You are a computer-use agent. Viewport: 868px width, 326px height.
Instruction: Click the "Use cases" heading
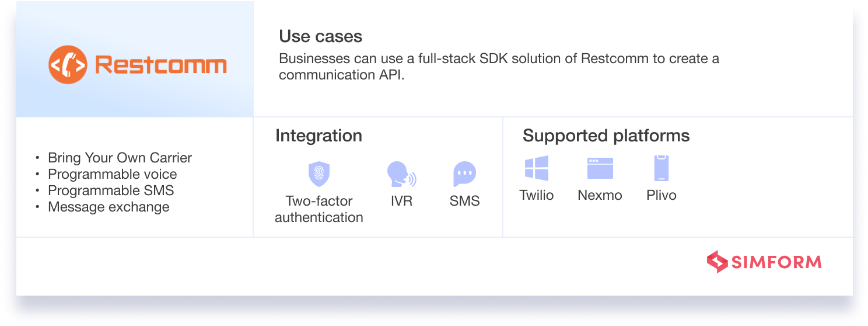[320, 36]
